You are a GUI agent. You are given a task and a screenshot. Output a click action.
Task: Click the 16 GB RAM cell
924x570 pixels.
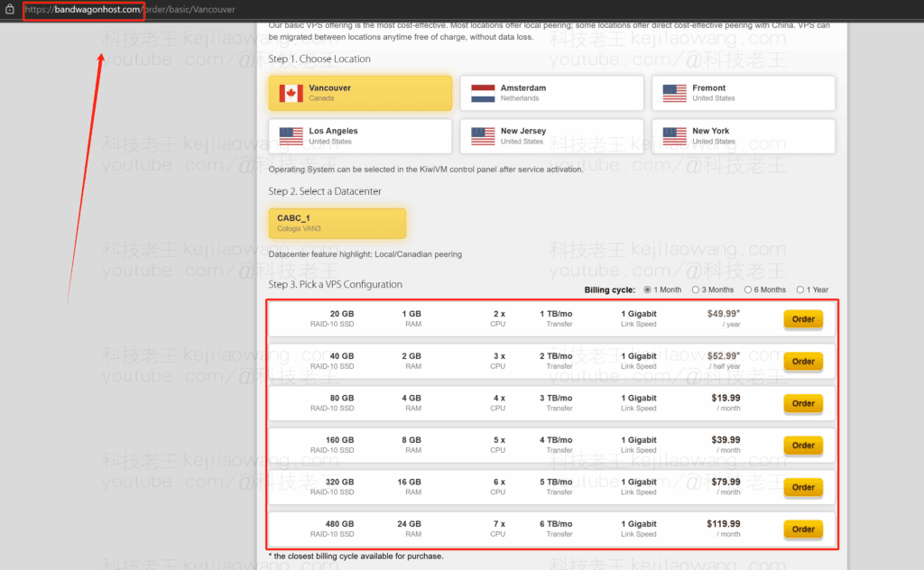tap(409, 486)
